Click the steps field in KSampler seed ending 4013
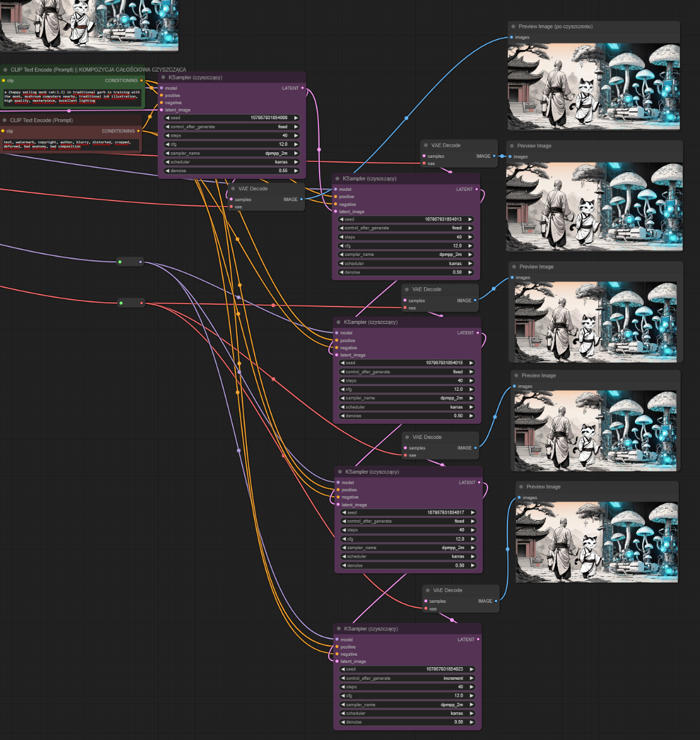Viewport: 700px width, 740px height. [x=406, y=237]
